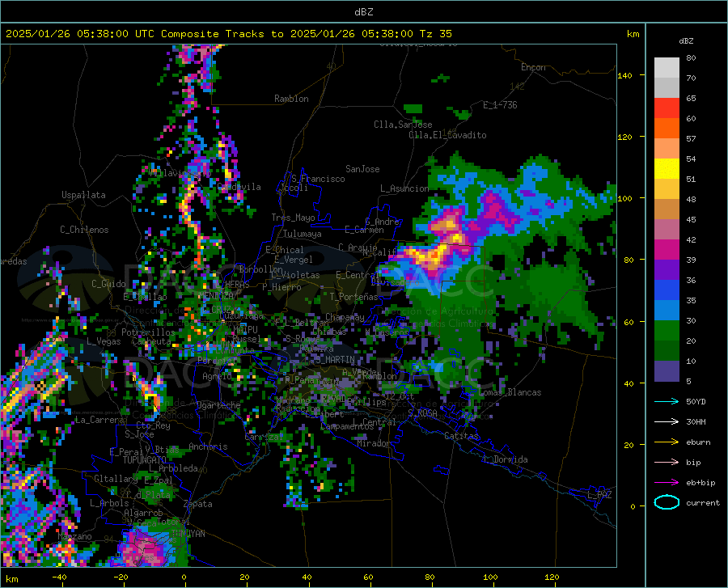
Task: Click the magenta eb+bip arrow symbol
Action: pos(667,483)
